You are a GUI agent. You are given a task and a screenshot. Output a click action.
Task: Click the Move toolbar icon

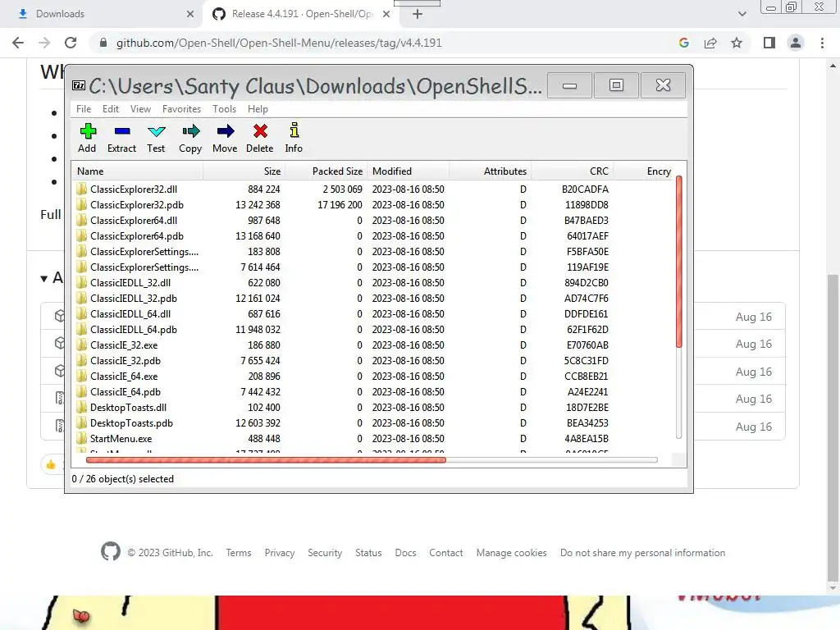pos(225,131)
